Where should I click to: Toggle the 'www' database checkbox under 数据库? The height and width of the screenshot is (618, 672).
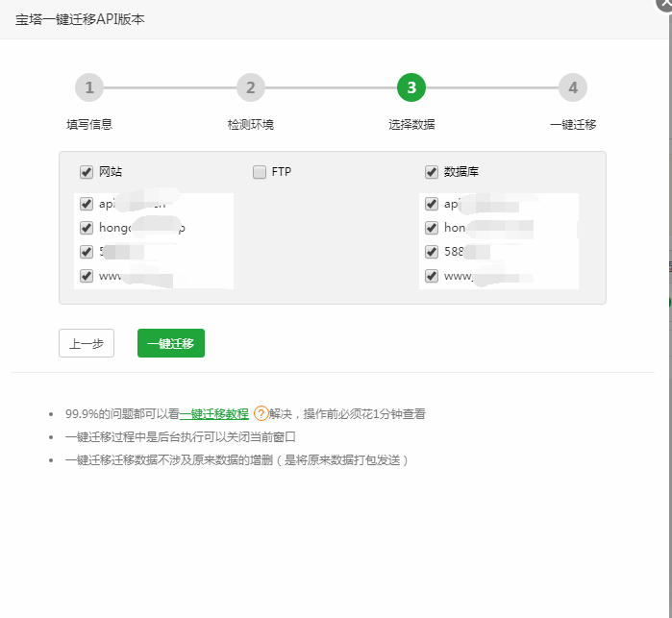(432, 276)
